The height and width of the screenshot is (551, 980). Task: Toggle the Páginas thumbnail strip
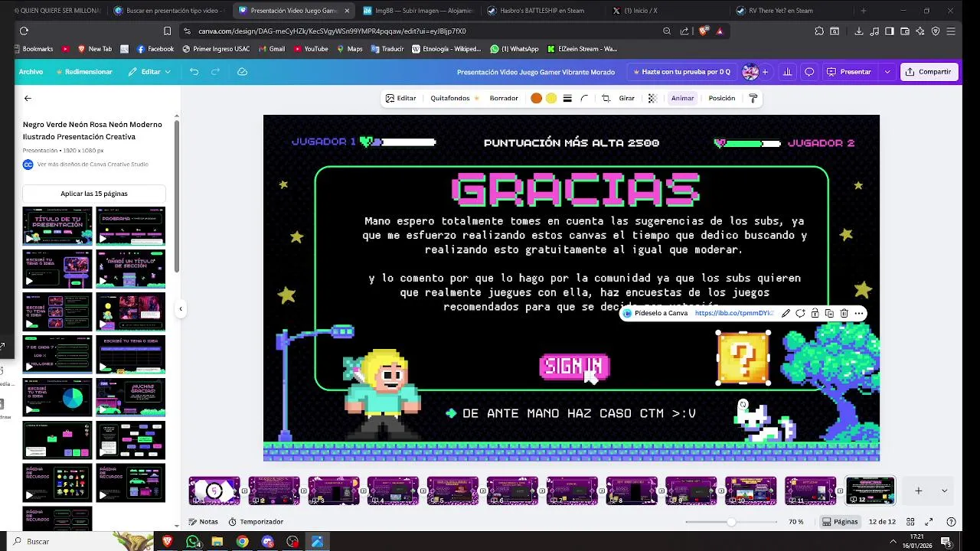[x=840, y=522]
